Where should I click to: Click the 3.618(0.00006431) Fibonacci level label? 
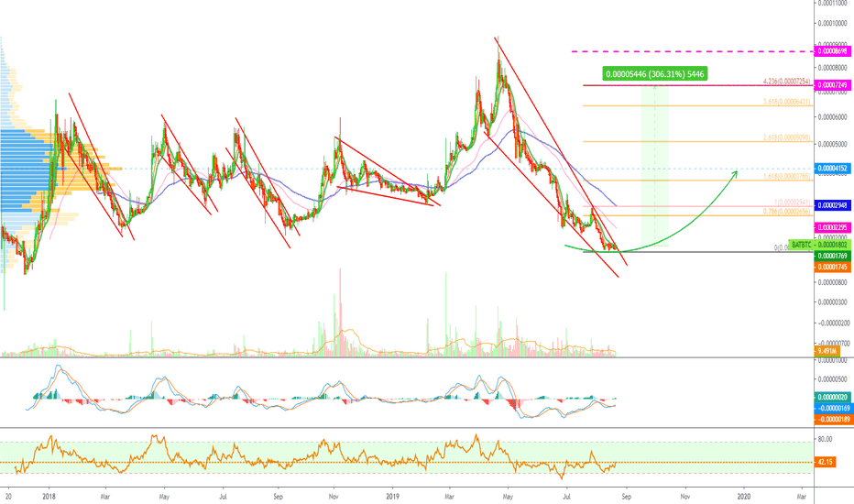pyautogui.click(x=786, y=102)
